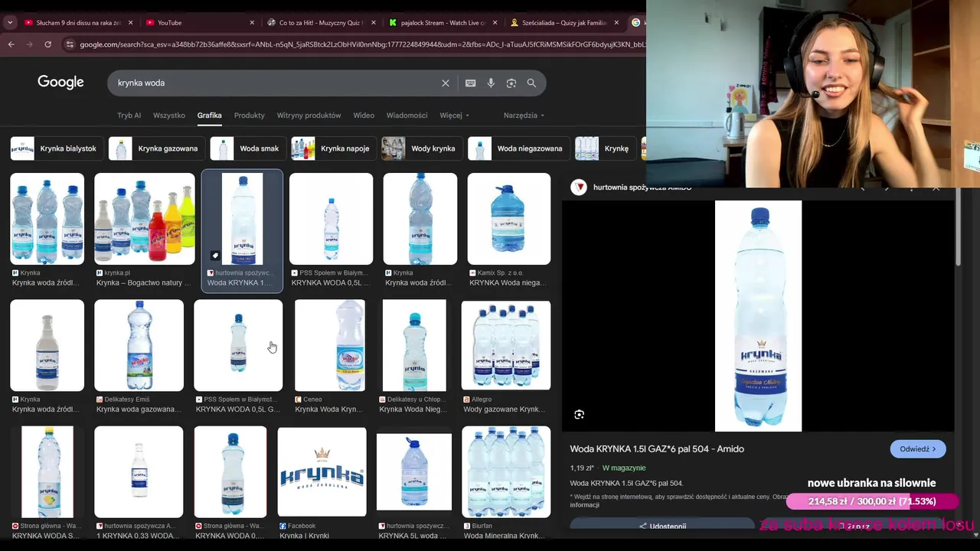Click into the 'krynka woda' search field
This screenshot has height=551, width=980.
point(276,83)
